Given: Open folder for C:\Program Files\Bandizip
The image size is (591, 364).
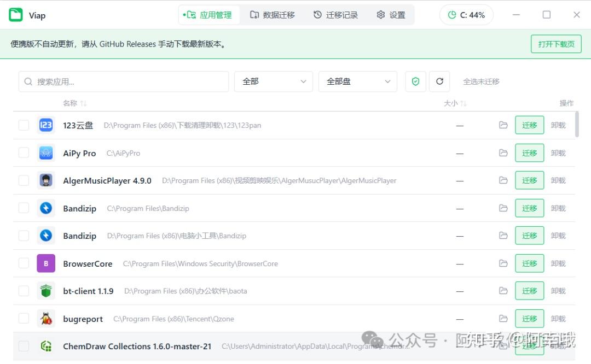Looking at the screenshot, I should click(503, 208).
